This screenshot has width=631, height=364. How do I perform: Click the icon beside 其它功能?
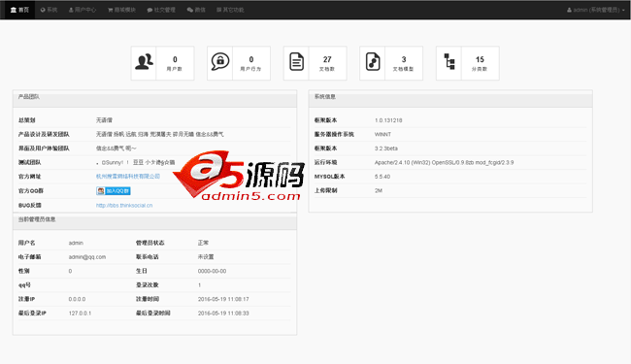219,10
